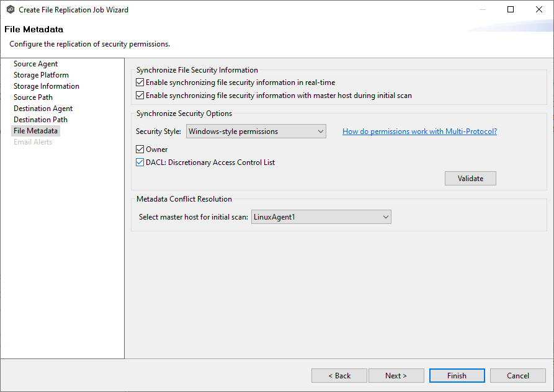This screenshot has height=392, width=554.
Task: Go back to the previous wizard page
Action: [339, 375]
